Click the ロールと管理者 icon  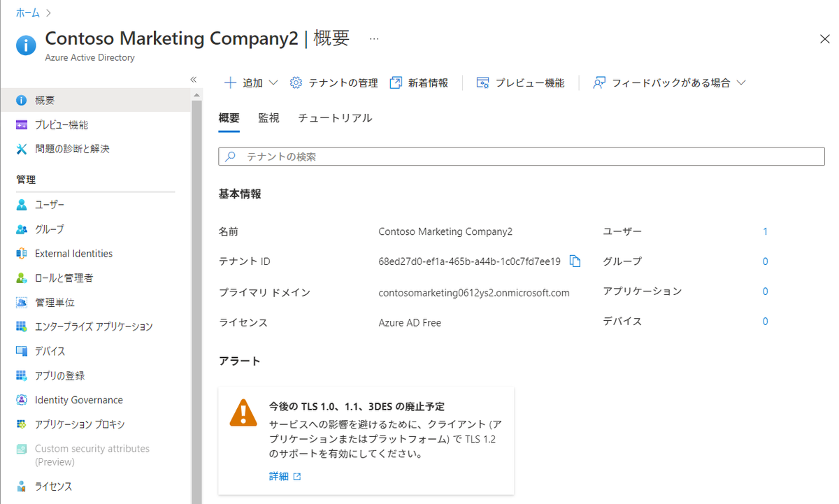(22, 278)
